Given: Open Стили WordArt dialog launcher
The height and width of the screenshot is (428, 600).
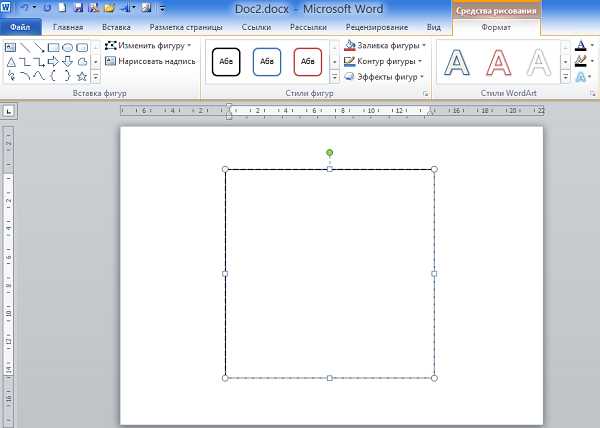Looking at the screenshot, I should coord(593,93).
